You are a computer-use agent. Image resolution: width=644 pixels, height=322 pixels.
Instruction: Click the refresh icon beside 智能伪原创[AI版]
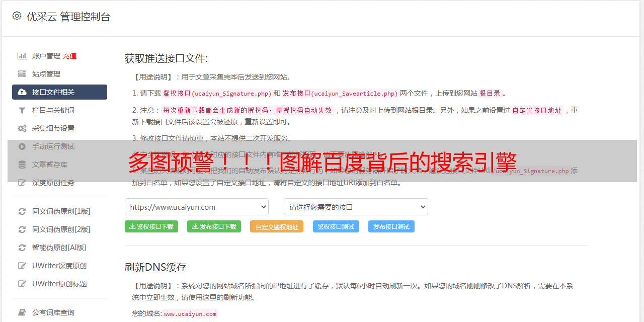pyautogui.click(x=22, y=248)
